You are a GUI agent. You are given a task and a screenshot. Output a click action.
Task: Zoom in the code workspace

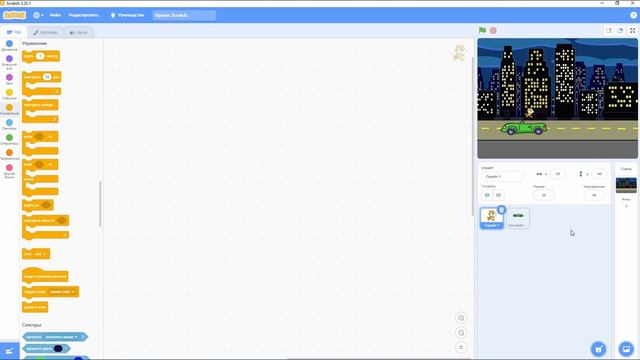[x=461, y=318]
